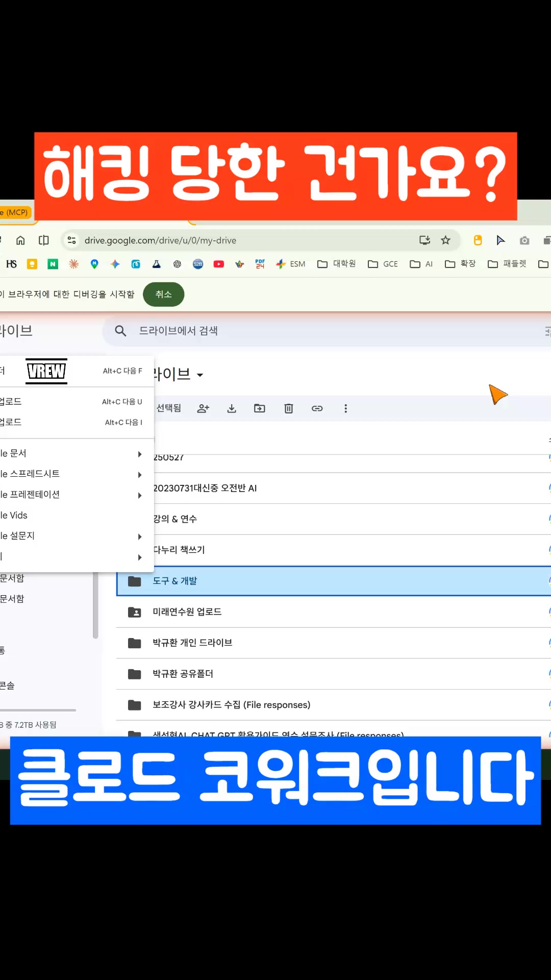Open the flask lab bookmark
Viewport: 551px width, 980px height.
pos(157,264)
